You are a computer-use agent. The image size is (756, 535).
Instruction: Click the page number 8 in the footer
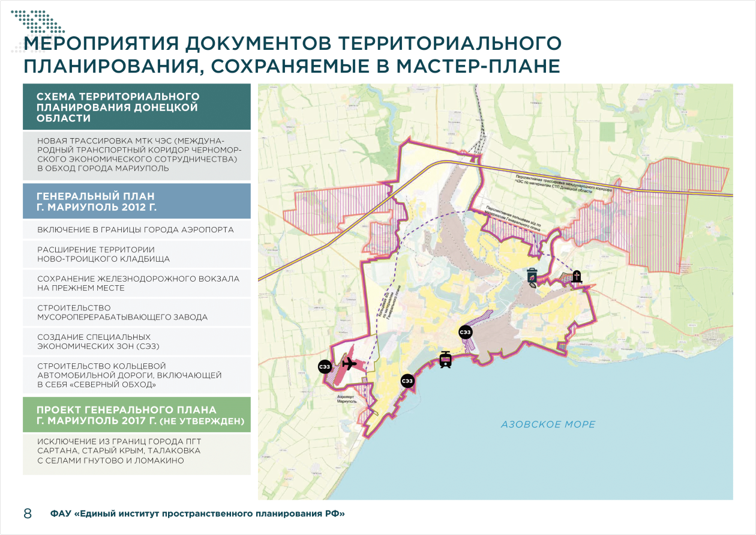click(x=28, y=514)
